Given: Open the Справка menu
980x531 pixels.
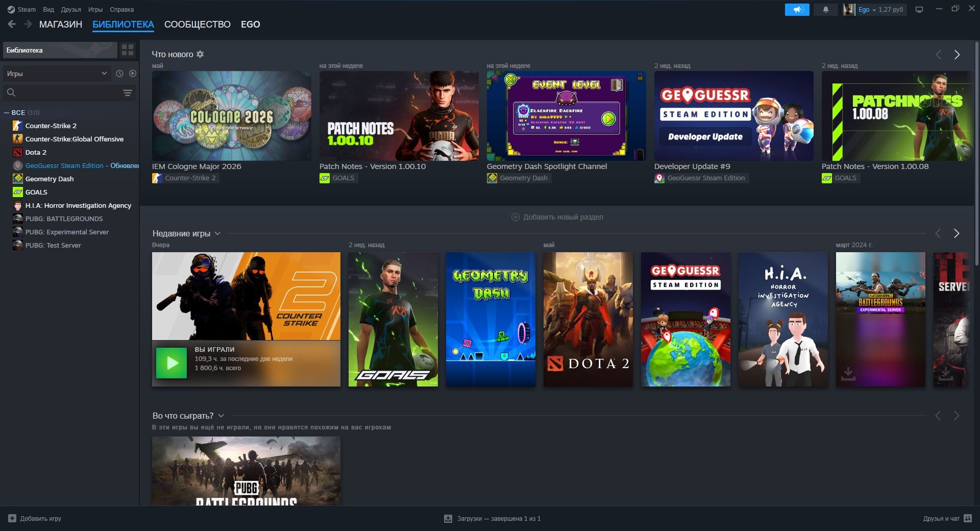Looking at the screenshot, I should pos(121,9).
